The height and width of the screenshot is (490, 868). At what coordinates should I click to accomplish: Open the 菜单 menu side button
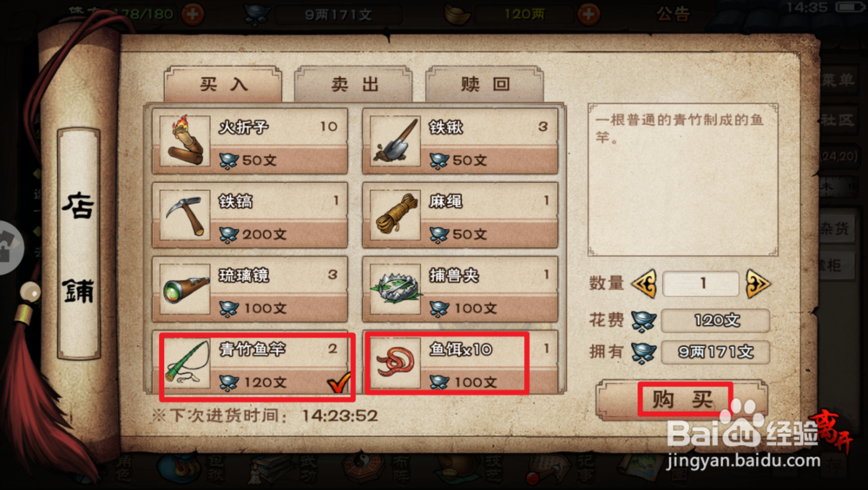pos(838,80)
